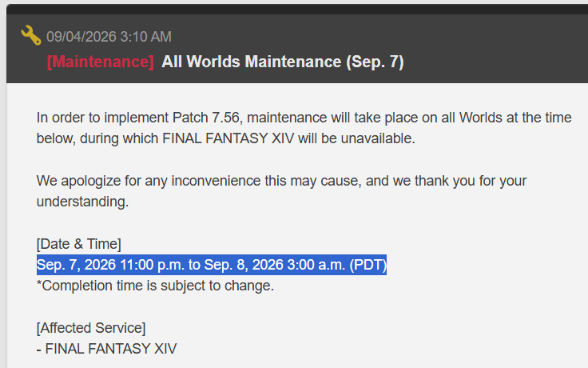
Task: Open the All Worlds Maintenance (Sep. 7) title
Action: click(x=282, y=62)
